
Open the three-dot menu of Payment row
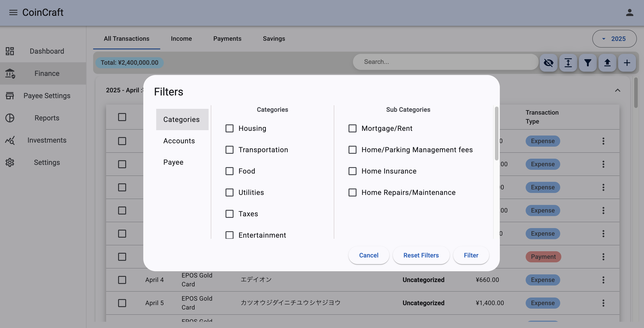[603, 257]
